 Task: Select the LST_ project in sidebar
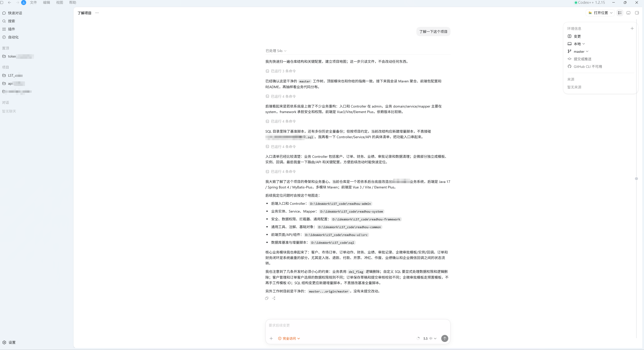coord(36,75)
